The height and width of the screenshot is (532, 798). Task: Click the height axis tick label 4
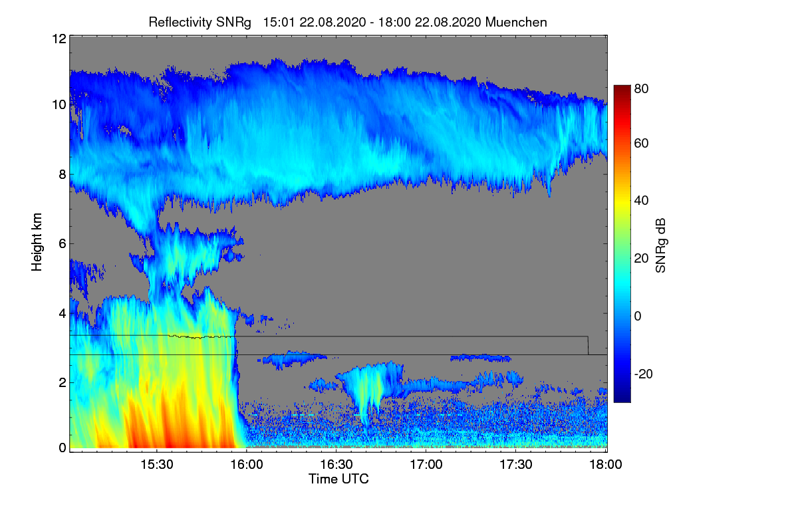point(62,313)
